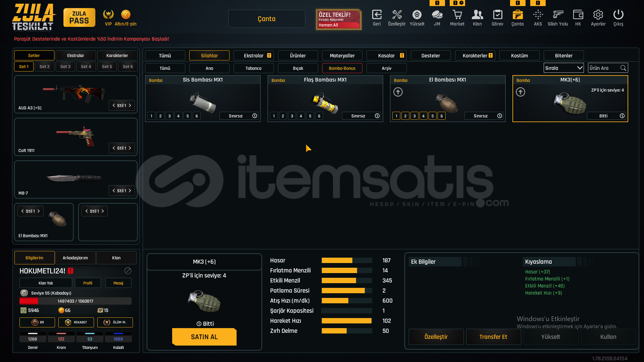
Task: Select the AUG A3 [+5] weapon slot
Action: click(x=76, y=94)
